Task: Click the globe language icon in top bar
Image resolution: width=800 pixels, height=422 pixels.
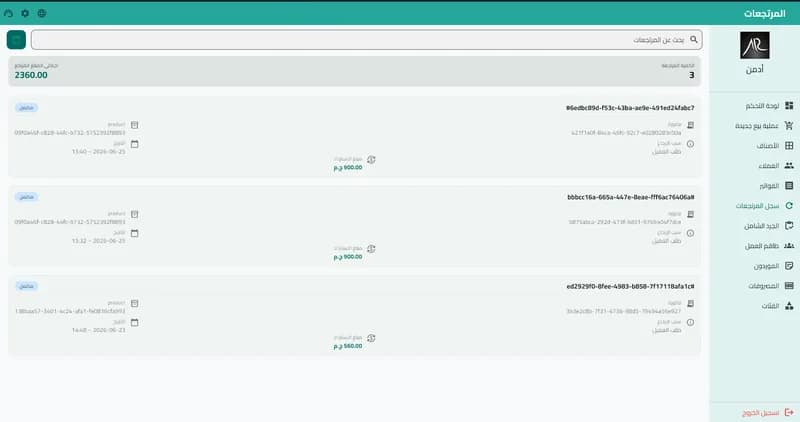Action: pos(42,13)
